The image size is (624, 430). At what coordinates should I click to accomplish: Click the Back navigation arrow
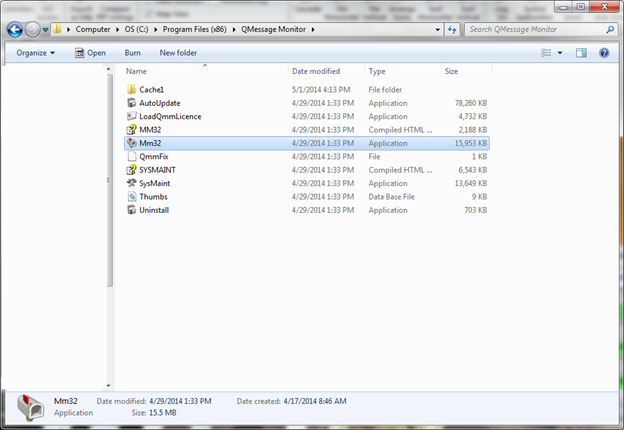(x=15, y=29)
